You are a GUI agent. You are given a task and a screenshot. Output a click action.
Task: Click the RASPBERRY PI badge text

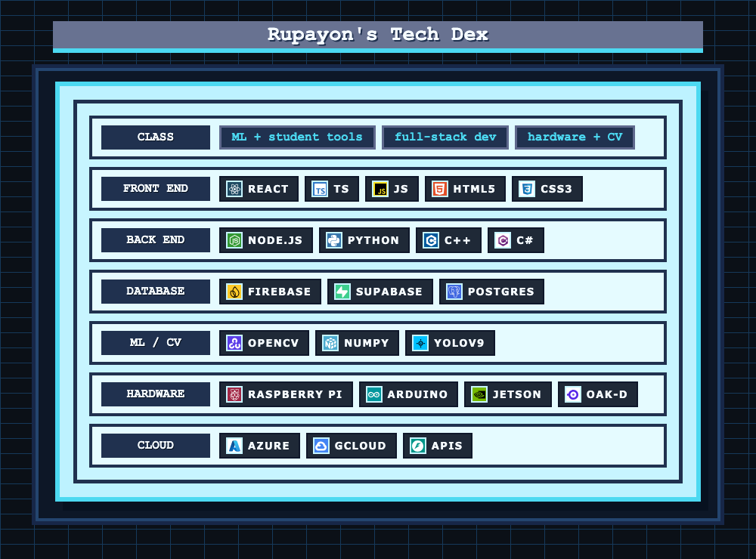pos(295,394)
